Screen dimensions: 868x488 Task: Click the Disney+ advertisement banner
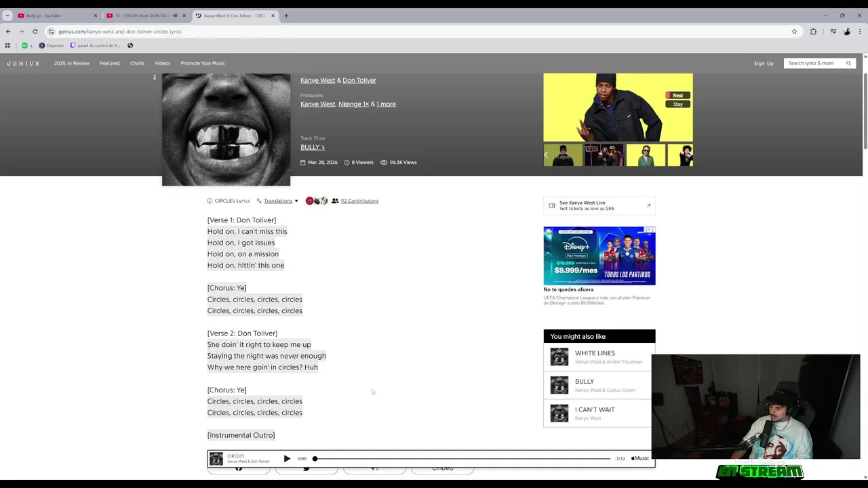[x=599, y=256]
